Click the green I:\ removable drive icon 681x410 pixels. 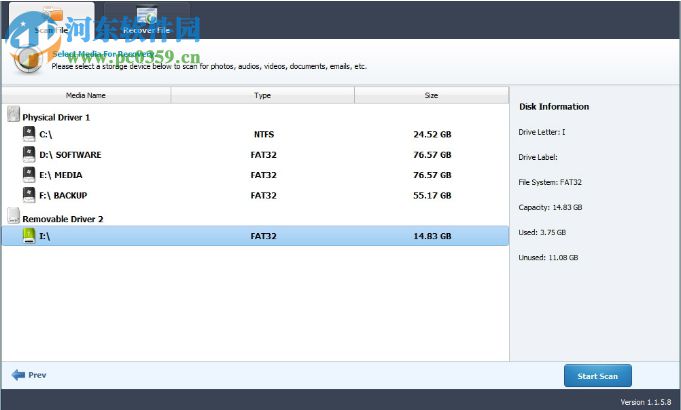[x=29, y=236]
